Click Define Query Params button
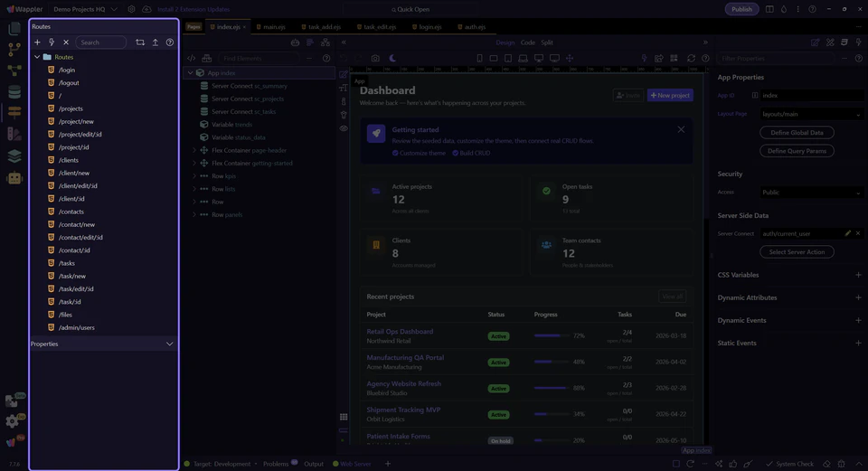Viewport: 868px width, 471px height. pos(797,151)
